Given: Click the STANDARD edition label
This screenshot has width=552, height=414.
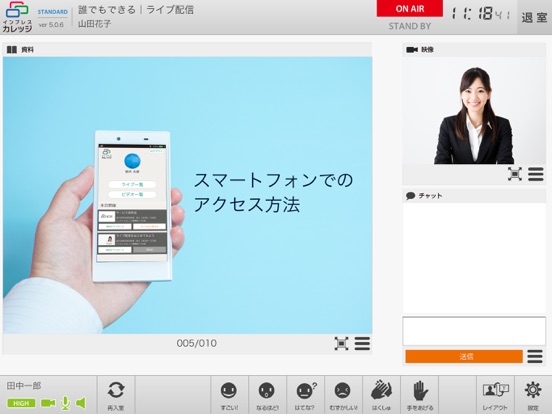Looking at the screenshot, I should coord(52,12).
